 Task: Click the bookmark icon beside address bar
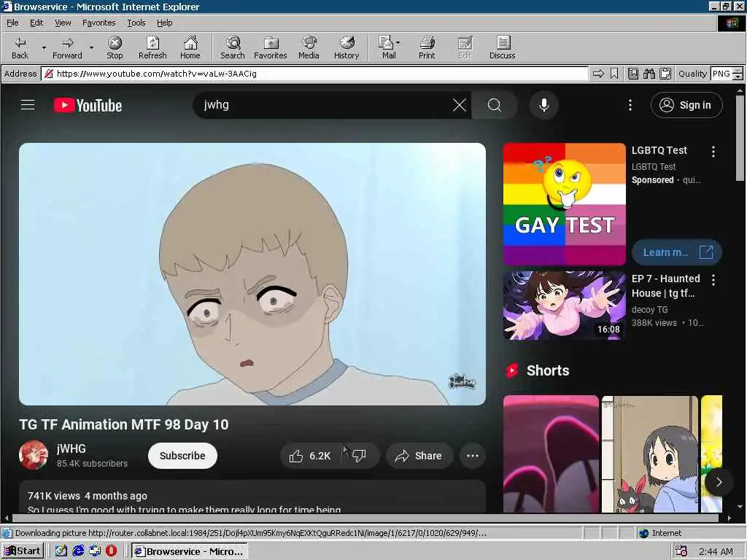(614, 74)
